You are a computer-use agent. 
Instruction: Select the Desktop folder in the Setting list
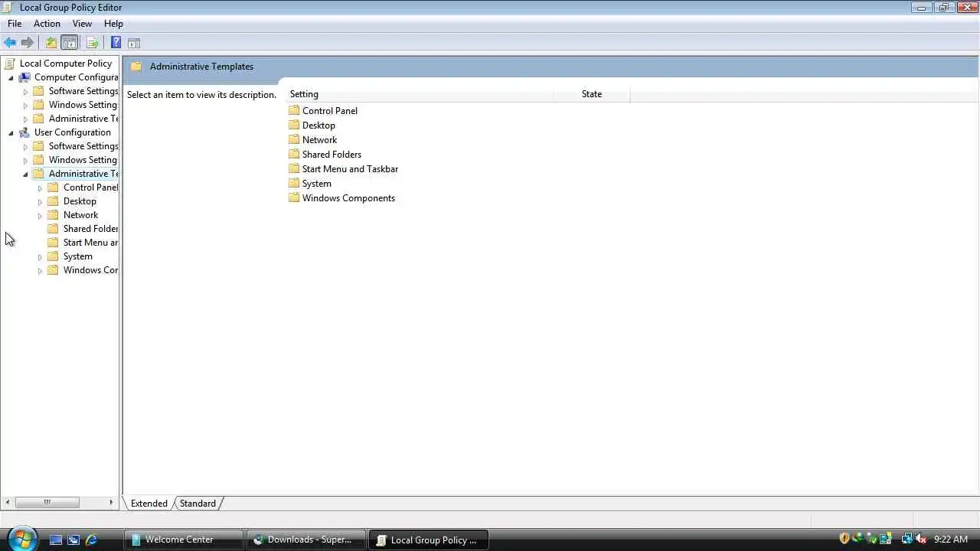[312, 126]
